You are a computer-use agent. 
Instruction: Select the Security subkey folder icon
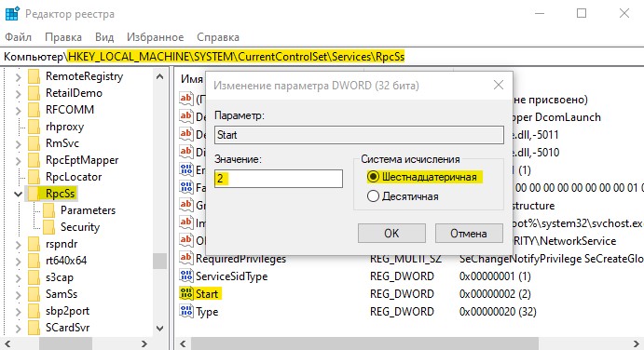[48, 227]
